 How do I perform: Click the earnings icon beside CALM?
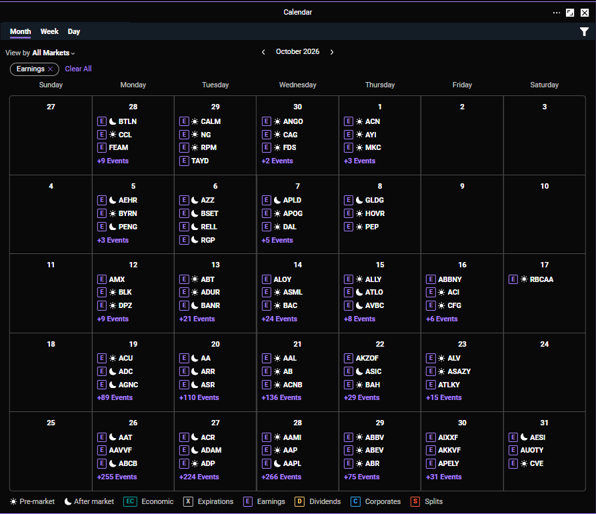[x=184, y=121]
